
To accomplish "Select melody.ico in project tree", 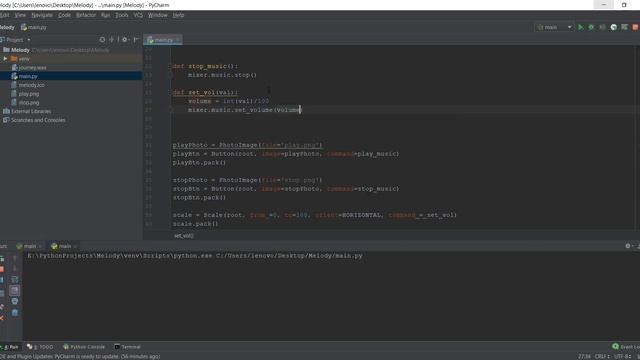I will pos(31,85).
